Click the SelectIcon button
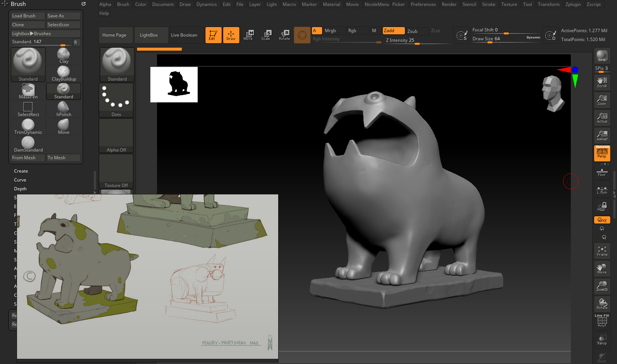 64,25
